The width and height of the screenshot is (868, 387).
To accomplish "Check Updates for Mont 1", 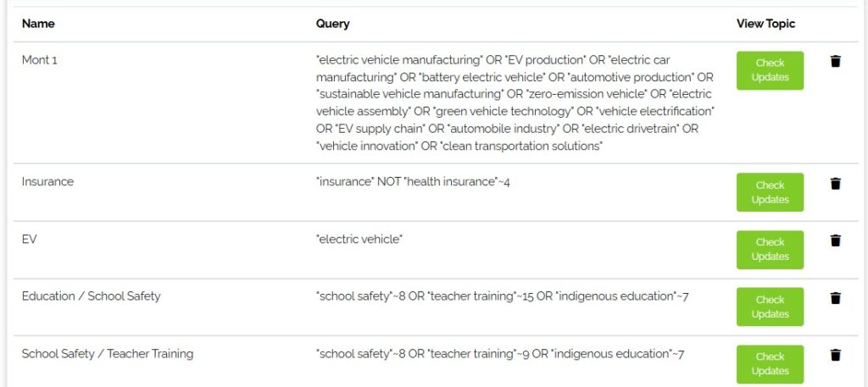I will pos(770,70).
